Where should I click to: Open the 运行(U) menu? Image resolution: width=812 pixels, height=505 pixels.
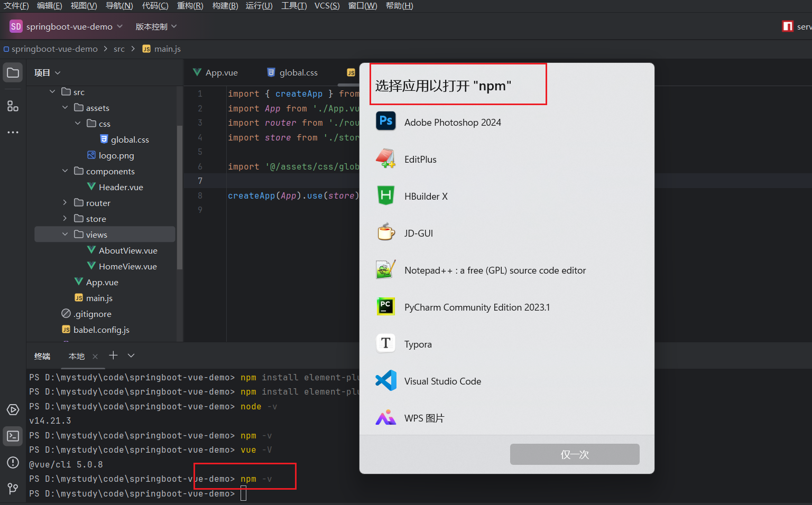pyautogui.click(x=259, y=6)
